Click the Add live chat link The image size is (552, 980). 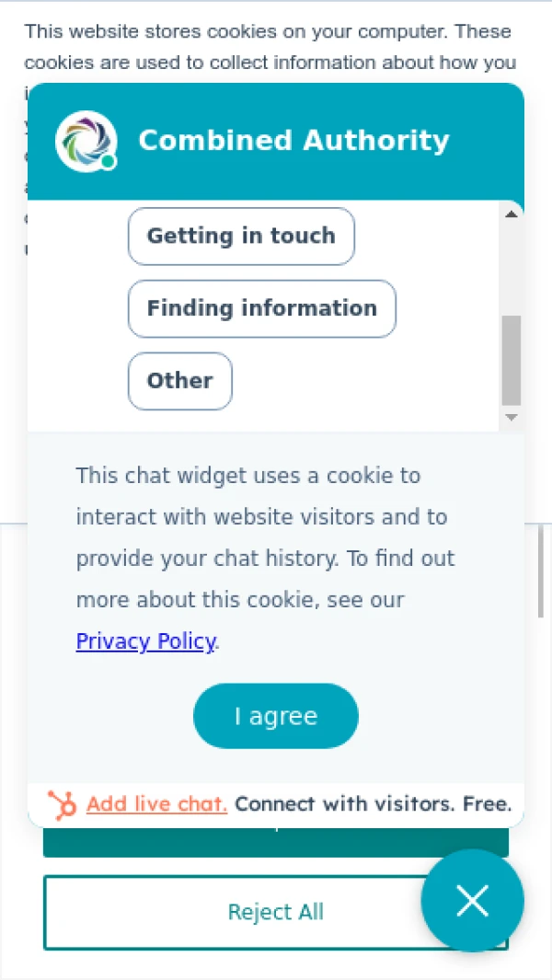156,803
